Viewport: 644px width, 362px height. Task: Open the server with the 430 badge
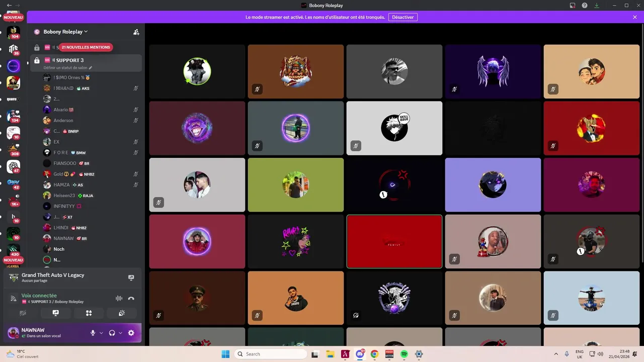click(14, 250)
